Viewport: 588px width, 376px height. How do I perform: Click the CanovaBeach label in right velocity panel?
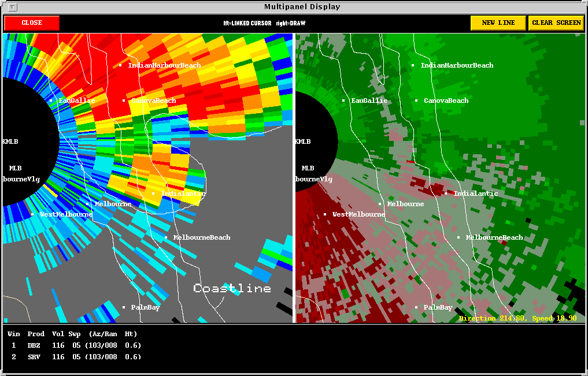(x=446, y=100)
